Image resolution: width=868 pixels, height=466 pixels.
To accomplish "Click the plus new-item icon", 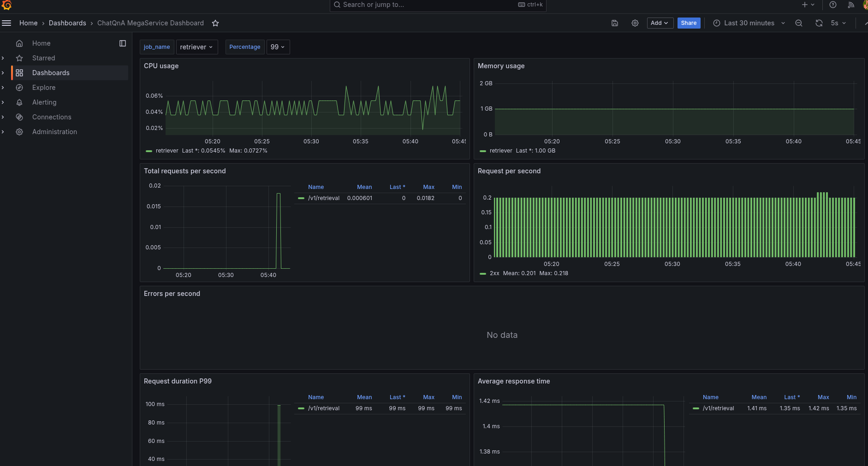I will pos(805,5).
